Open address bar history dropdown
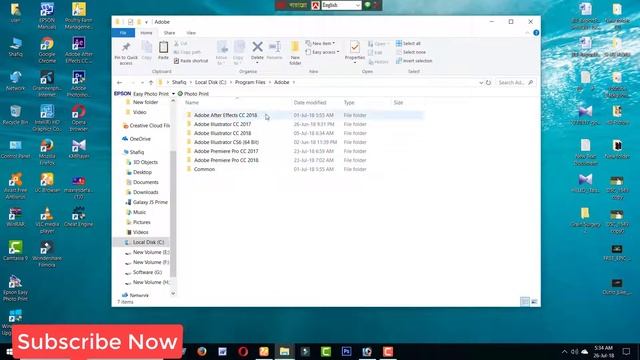The height and width of the screenshot is (360, 640). point(481,82)
